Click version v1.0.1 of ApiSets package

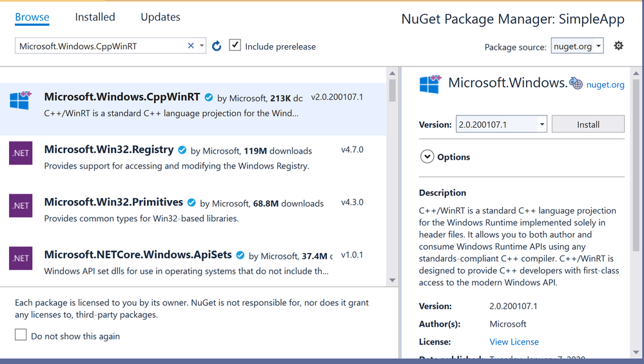click(352, 255)
